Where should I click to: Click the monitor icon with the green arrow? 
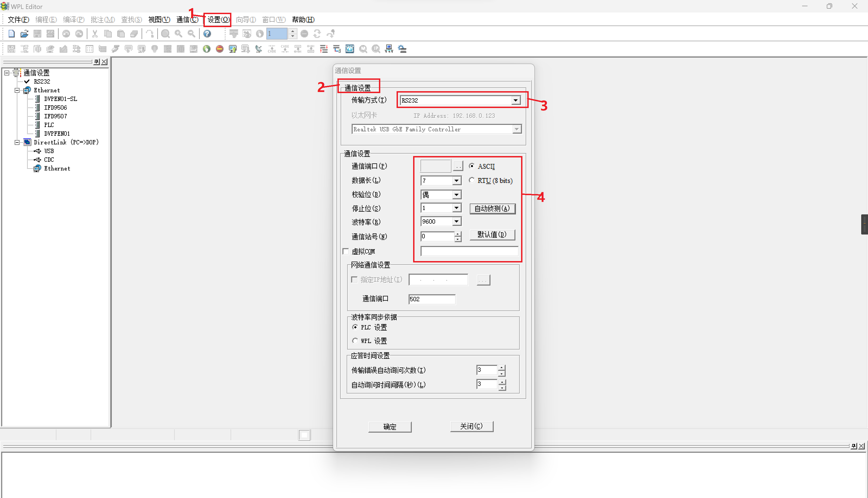click(232, 49)
